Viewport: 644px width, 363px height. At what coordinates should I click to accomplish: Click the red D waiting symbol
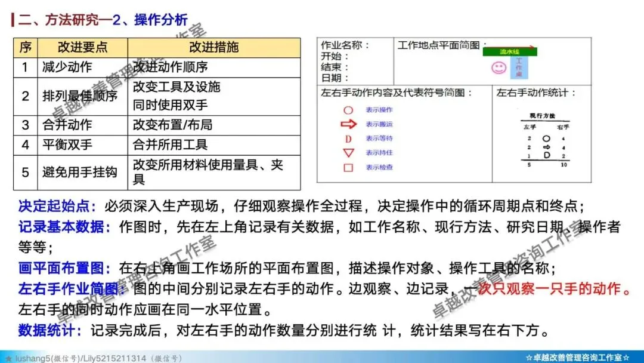348,139
